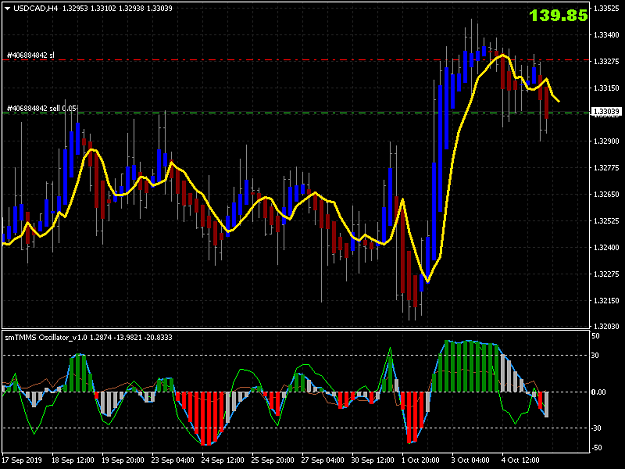Click price scale value 1.32030
This screenshot has height=469, width=625.
(x=606, y=326)
